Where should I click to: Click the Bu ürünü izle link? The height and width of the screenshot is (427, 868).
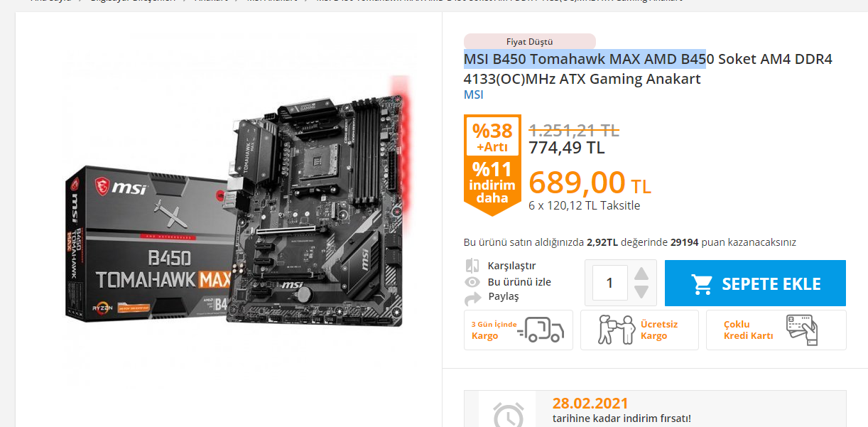coord(519,282)
